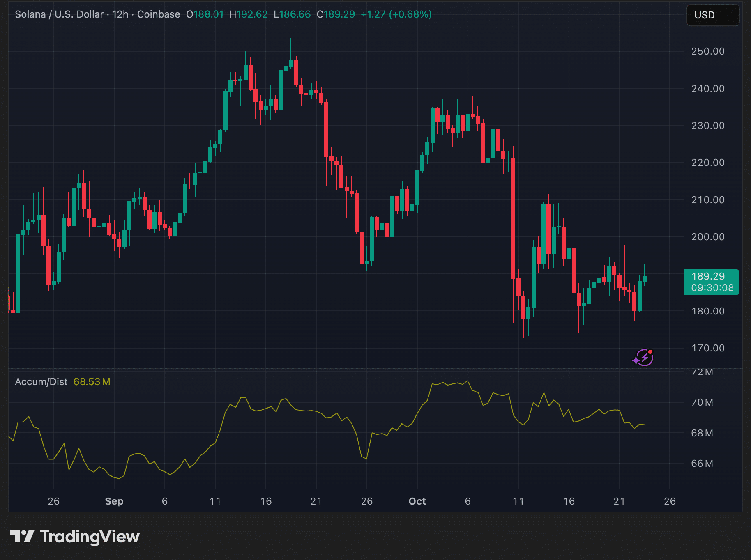The image size is (751, 560).
Task: Click the C189.29 close value
Action: point(336,14)
